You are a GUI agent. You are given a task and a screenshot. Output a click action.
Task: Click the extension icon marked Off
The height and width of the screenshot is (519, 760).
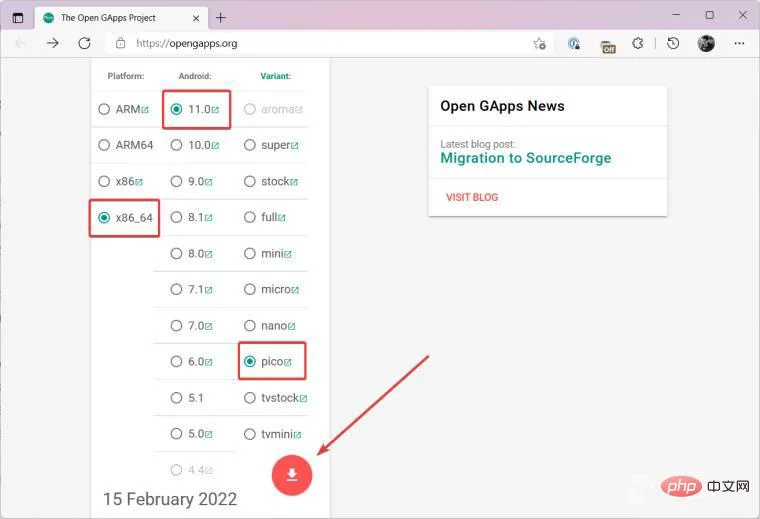608,47
